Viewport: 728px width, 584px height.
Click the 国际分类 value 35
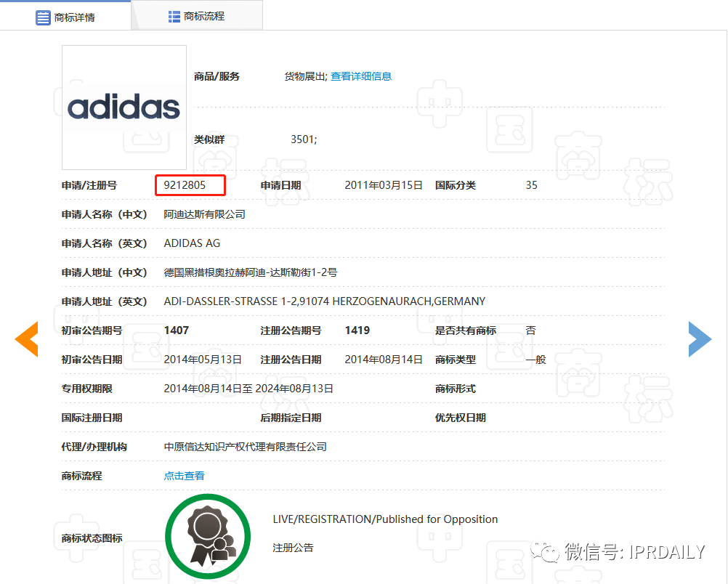pyautogui.click(x=531, y=185)
